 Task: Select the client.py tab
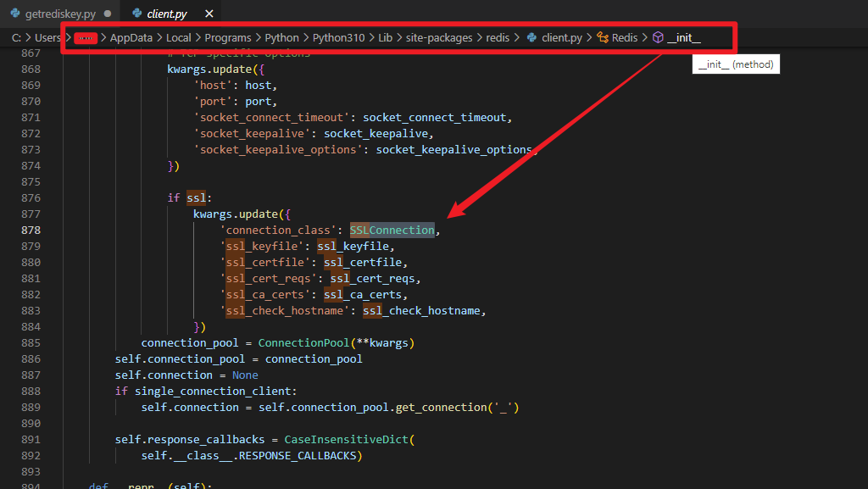(167, 14)
